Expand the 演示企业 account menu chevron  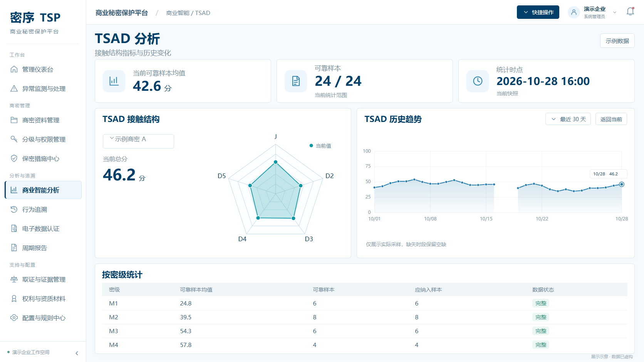[x=615, y=12]
